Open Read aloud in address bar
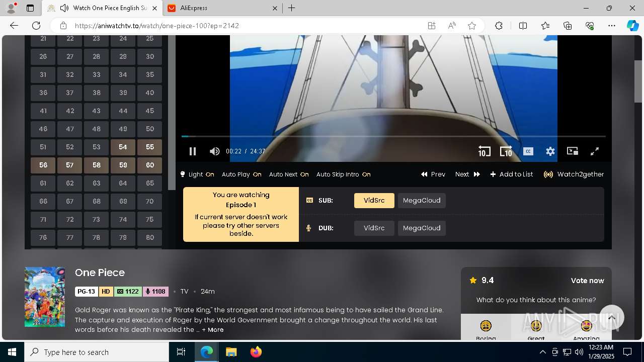The width and height of the screenshot is (644, 362). point(452,26)
